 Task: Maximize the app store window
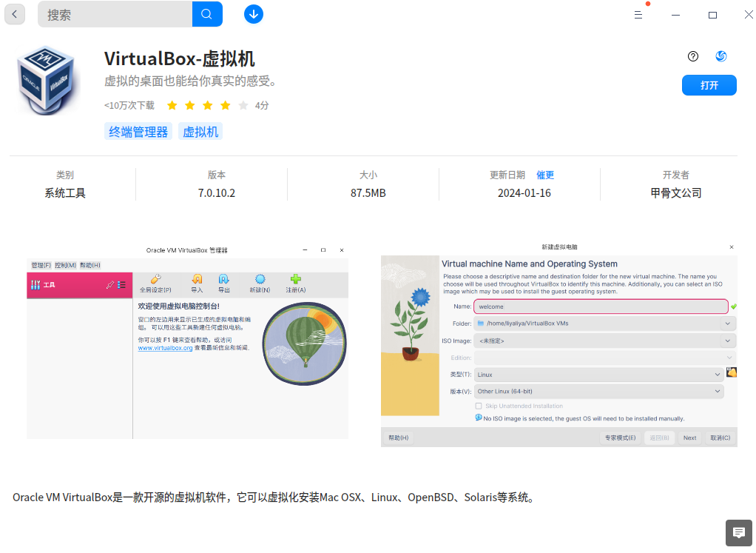(x=712, y=15)
